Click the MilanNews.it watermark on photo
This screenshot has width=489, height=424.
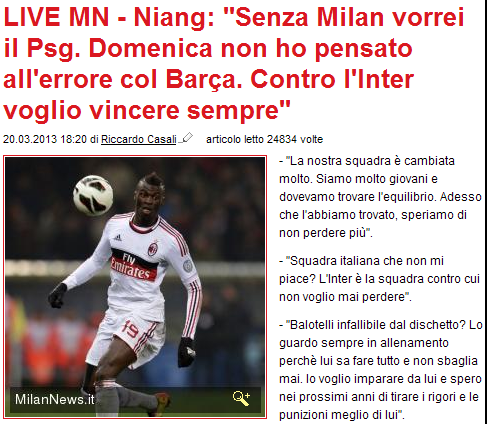[x=55, y=399]
